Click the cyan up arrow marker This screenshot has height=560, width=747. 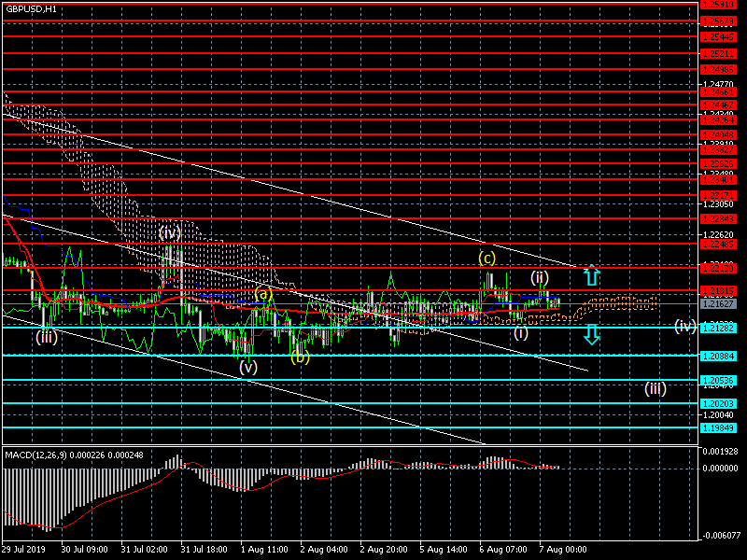coord(591,275)
